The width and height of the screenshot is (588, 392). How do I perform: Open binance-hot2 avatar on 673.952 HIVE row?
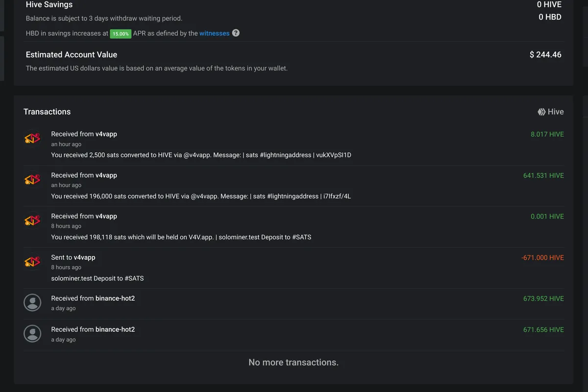tap(32, 302)
